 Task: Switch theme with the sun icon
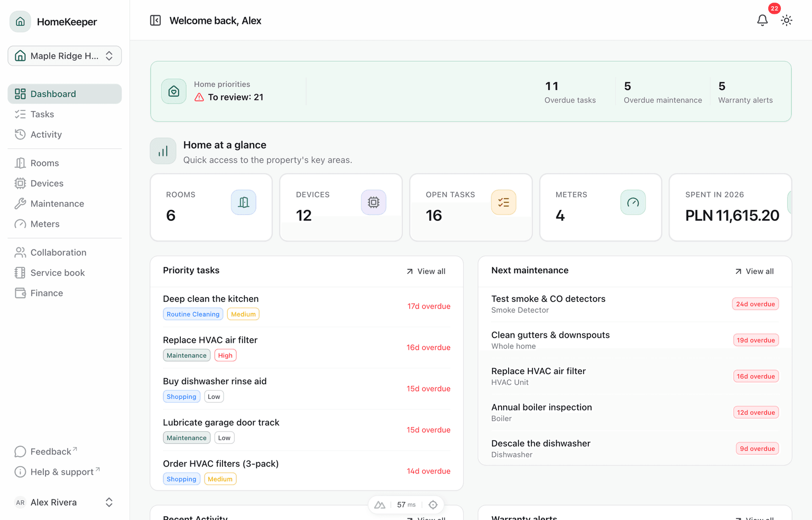(x=787, y=21)
